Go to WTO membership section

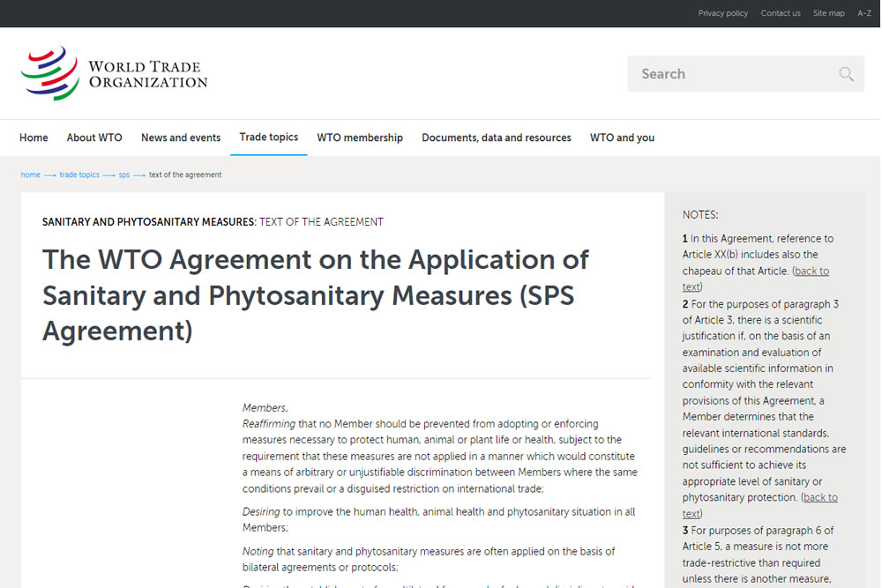(360, 138)
